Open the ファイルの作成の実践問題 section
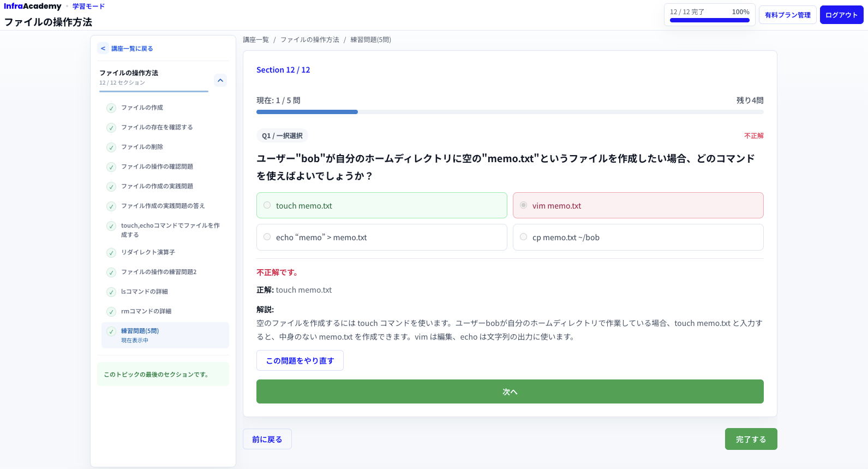 165,187
